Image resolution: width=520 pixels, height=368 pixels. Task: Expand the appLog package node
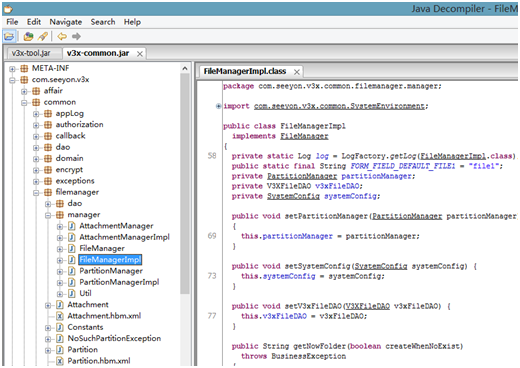point(36,114)
